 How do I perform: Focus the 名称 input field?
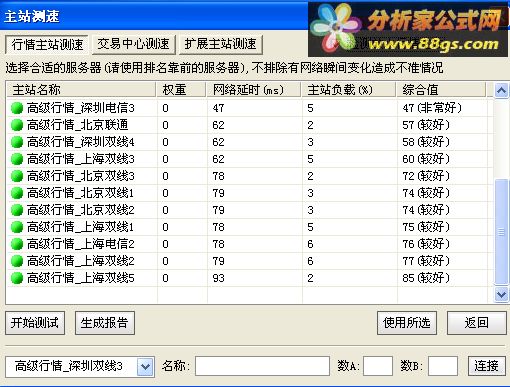pos(262,366)
